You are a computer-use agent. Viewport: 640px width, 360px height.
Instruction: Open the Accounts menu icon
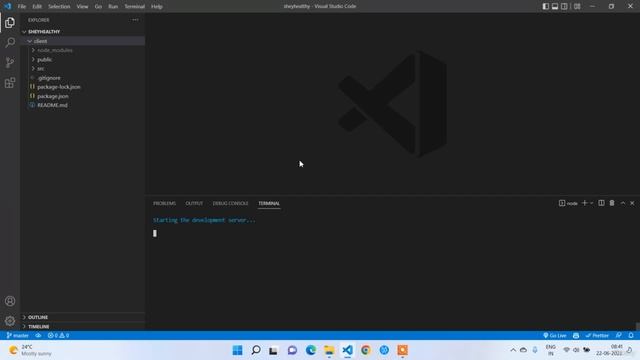coord(10,301)
